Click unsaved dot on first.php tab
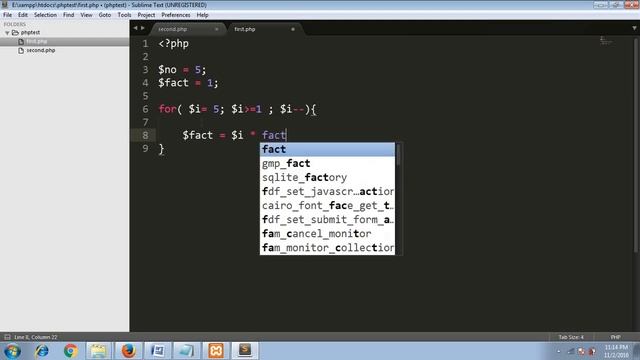The width and height of the screenshot is (640, 360). coord(293,29)
